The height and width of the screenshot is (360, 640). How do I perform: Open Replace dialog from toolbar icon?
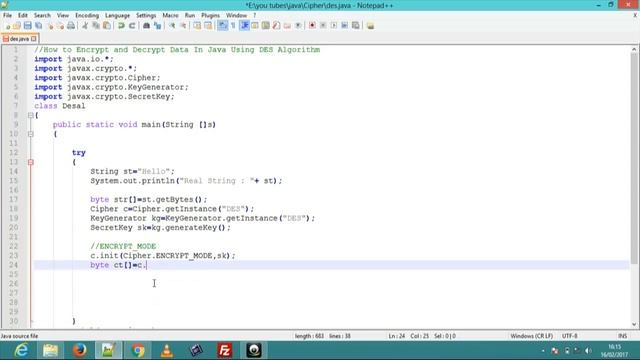158,26
